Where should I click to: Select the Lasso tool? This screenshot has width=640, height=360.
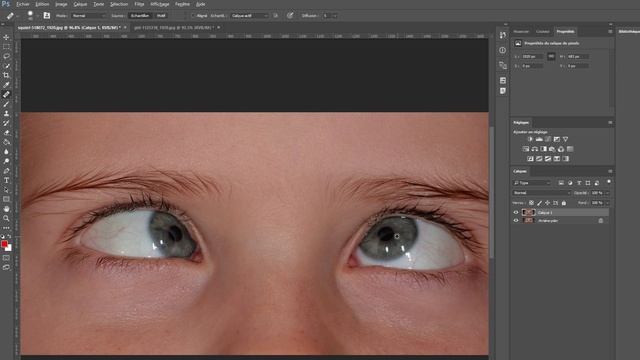point(6,56)
